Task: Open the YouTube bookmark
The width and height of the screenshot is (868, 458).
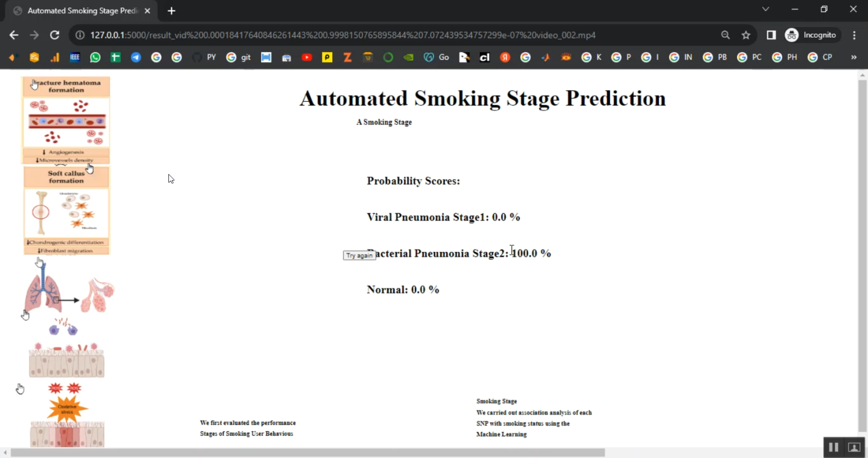Action: [307, 57]
